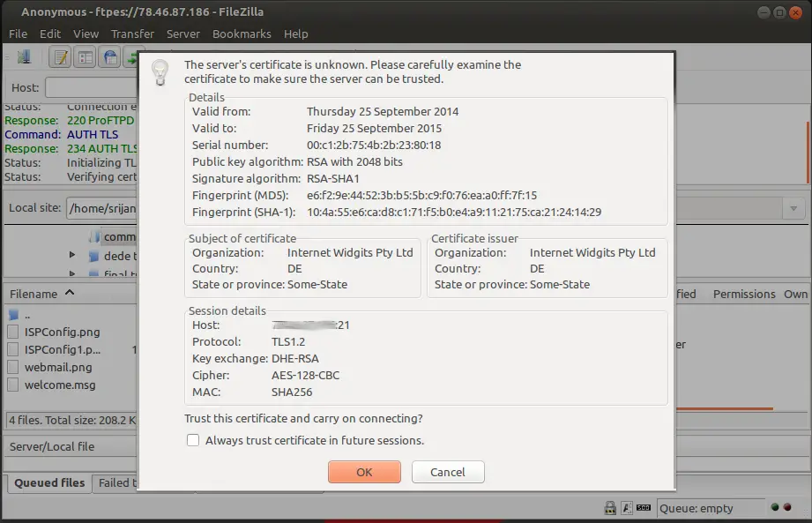Click the padlock encryption icon in status bar
The height and width of the screenshot is (523, 812).
click(x=610, y=508)
